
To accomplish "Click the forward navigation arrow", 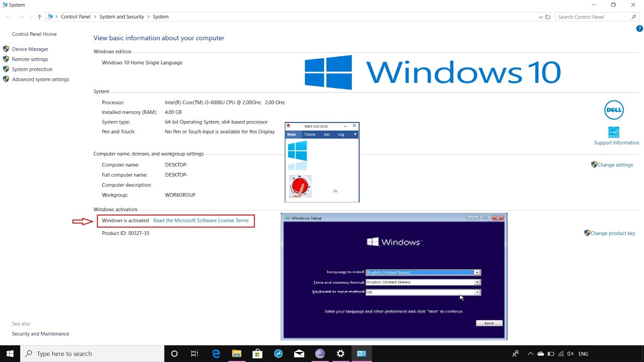I will (x=21, y=17).
